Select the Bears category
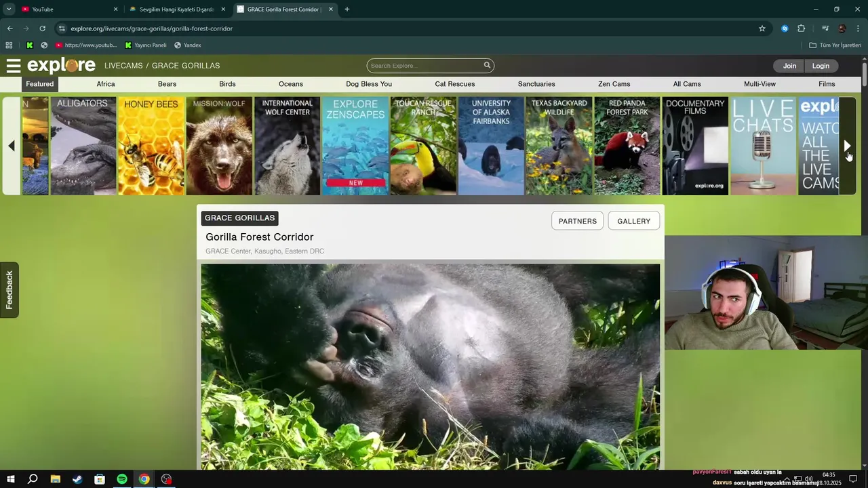The width and height of the screenshot is (868, 488). [x=167, y=84]
